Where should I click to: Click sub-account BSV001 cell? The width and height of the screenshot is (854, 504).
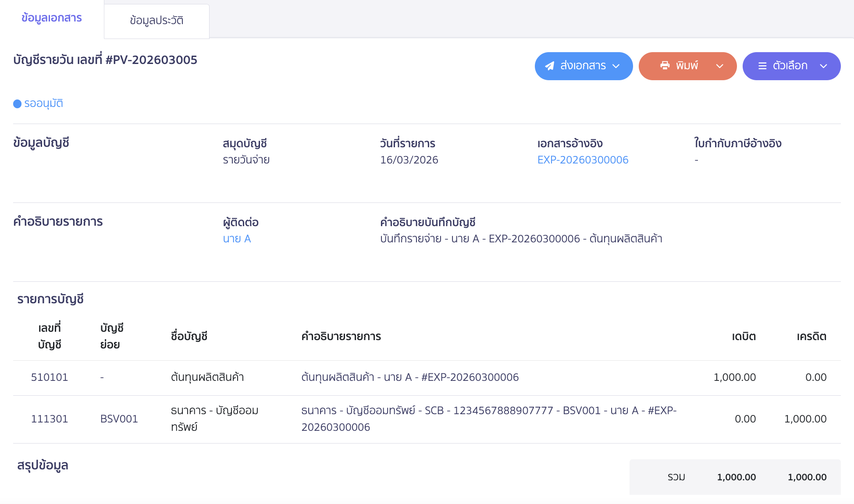coord(119,419)
